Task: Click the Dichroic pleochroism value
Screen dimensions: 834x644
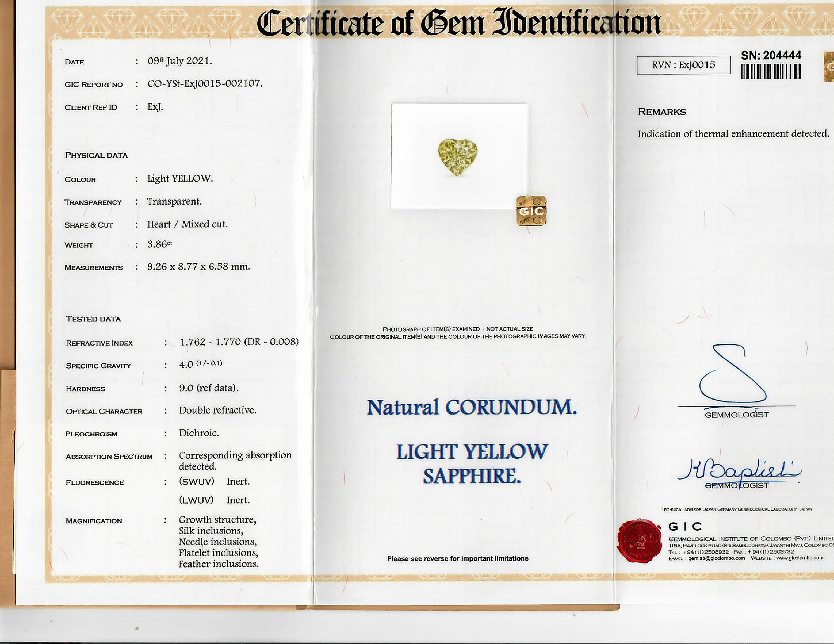Action: point(199,433)
